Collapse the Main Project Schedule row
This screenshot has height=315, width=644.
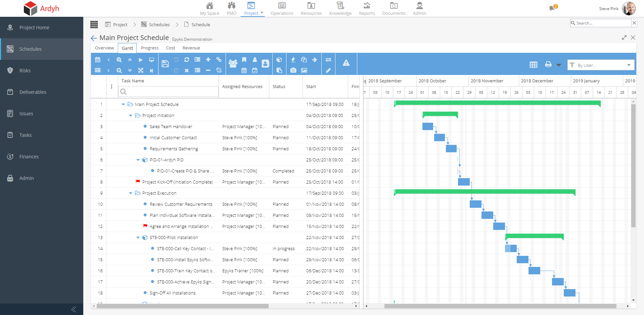coord(123,104)
